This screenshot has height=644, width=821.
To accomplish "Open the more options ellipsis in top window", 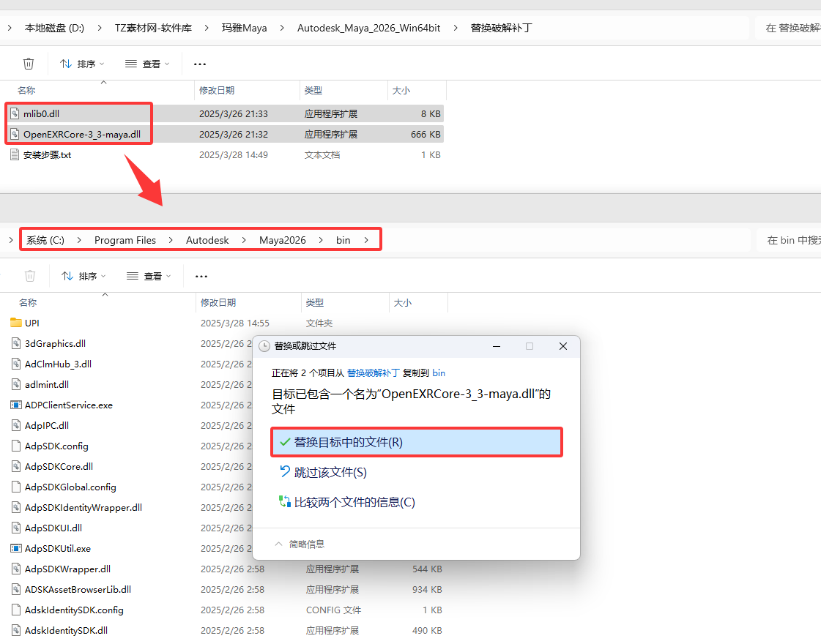I will point(200,64).
